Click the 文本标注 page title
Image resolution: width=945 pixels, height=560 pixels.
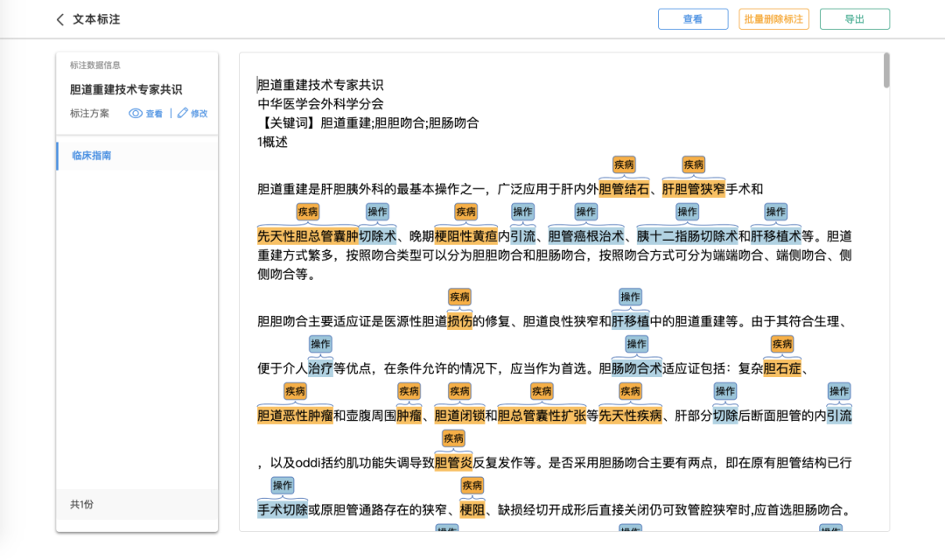coord(96,19)
